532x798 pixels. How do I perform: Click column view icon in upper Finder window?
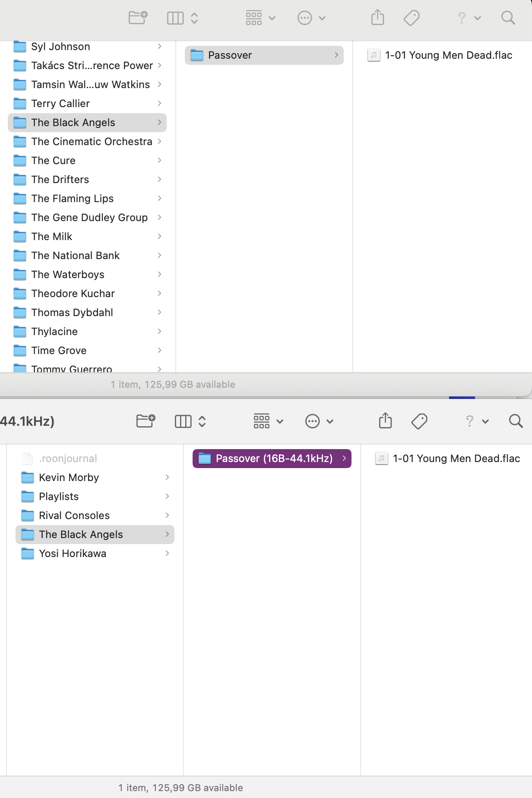(x=175, y=18)
